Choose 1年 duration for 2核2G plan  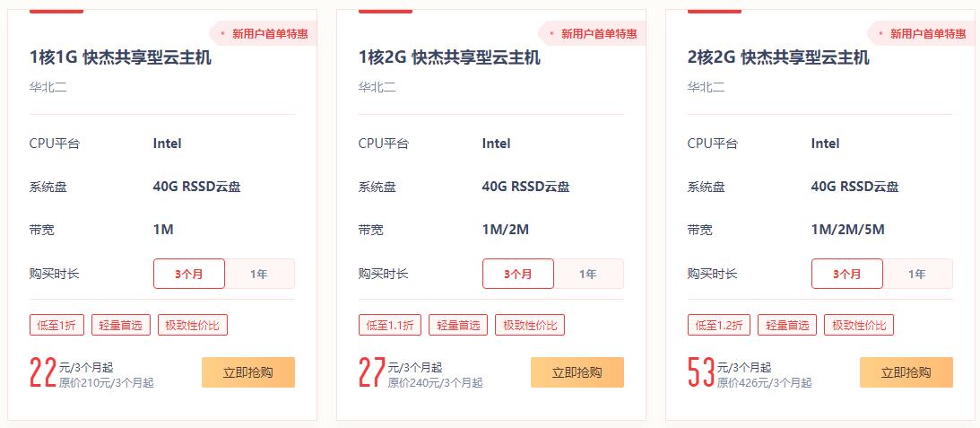917,274
